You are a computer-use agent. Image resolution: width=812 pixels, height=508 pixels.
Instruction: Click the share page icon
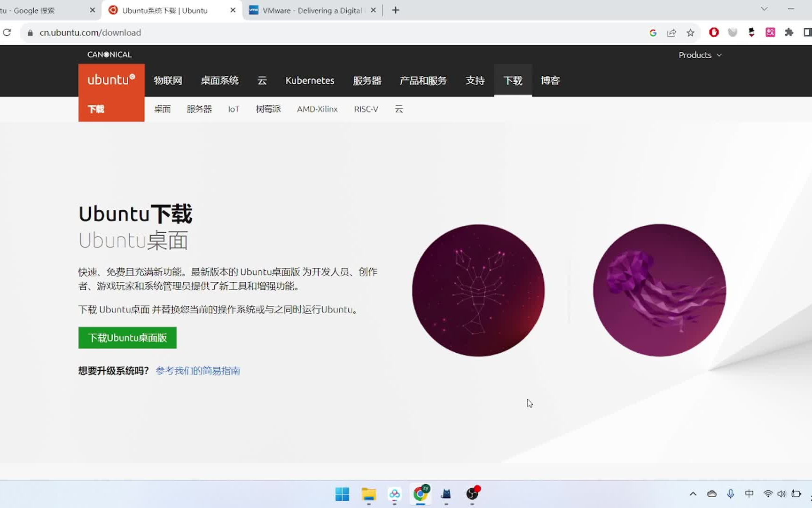671,32
